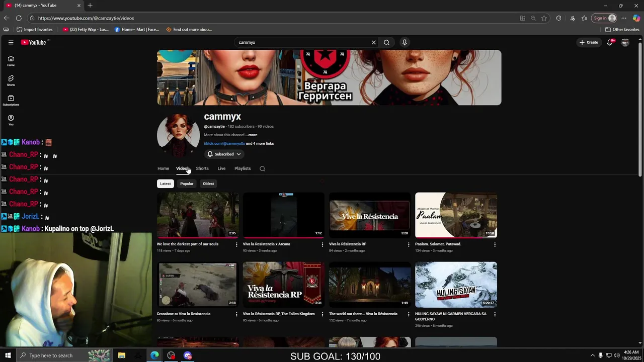Show hidden system tray icons
Image resolution: width=644 pixels, height=362 pixels.
(x=593, y=355)
